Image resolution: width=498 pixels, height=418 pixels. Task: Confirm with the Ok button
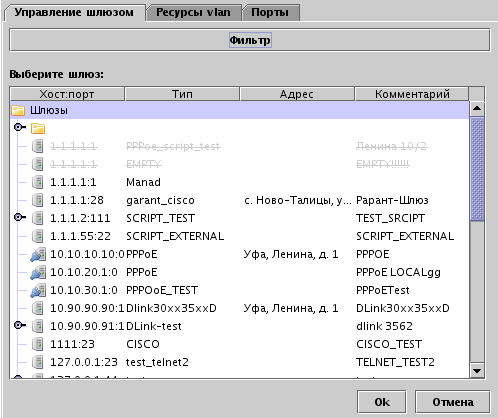pyautogui.click(x=382, y=402)
